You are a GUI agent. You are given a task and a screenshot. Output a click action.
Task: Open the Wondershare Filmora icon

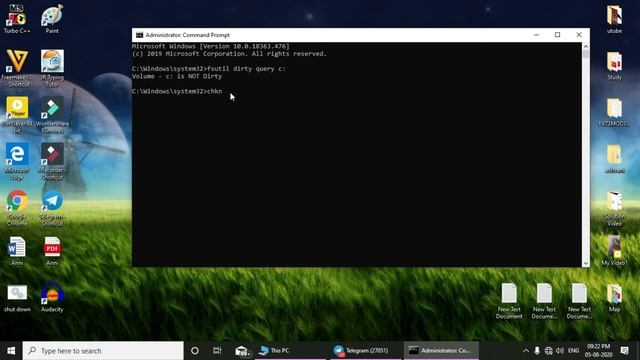click(52, 115)
